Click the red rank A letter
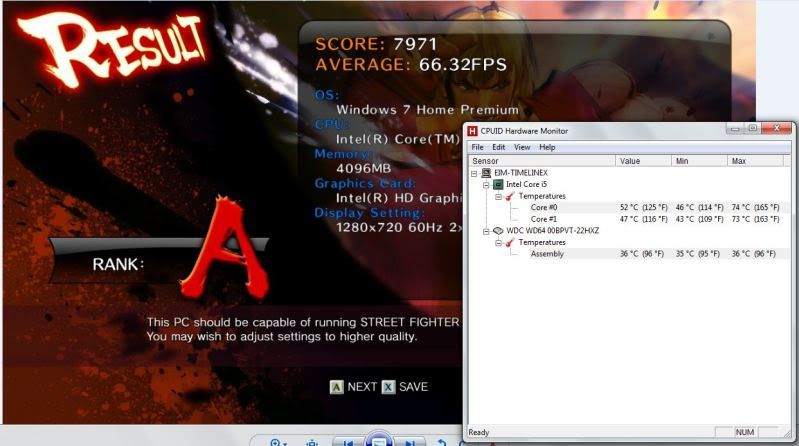Screen dimensions: 799x446 tap(226, 248)
